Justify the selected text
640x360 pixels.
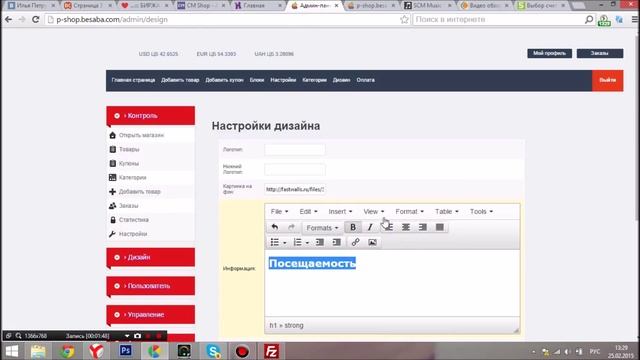pyautogui.click(x=440, y=227)
